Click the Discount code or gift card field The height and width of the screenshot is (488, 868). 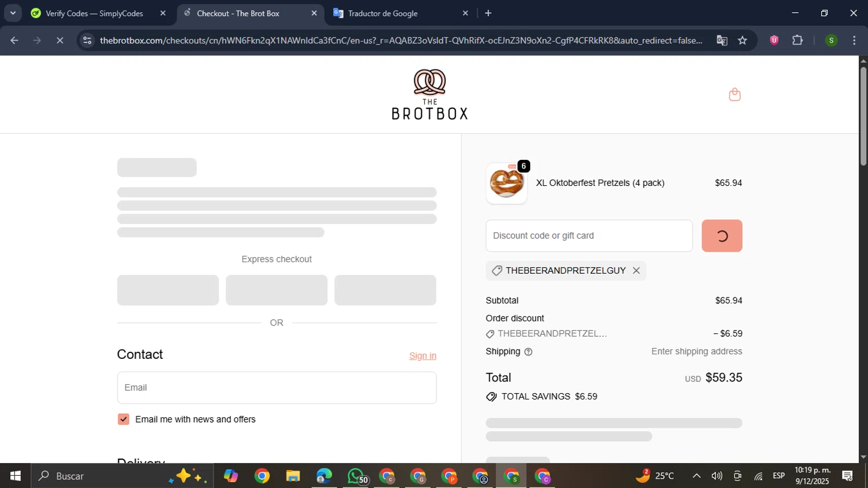[x=589, y=236]
